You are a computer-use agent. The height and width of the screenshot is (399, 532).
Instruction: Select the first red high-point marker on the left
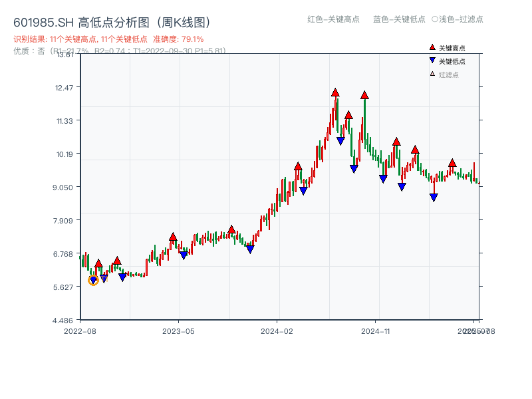(97, 263)
